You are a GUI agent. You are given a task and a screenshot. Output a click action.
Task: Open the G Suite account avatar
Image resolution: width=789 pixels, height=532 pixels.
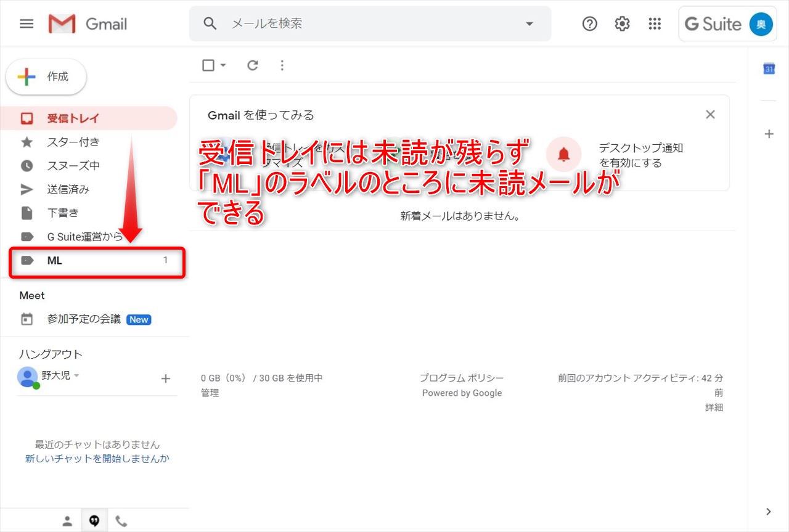[x=761, y=24]
